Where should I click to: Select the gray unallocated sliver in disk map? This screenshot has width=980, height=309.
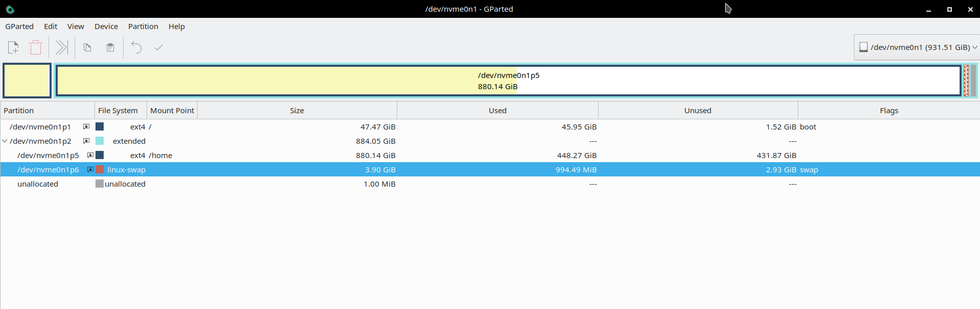click(973, 81)
